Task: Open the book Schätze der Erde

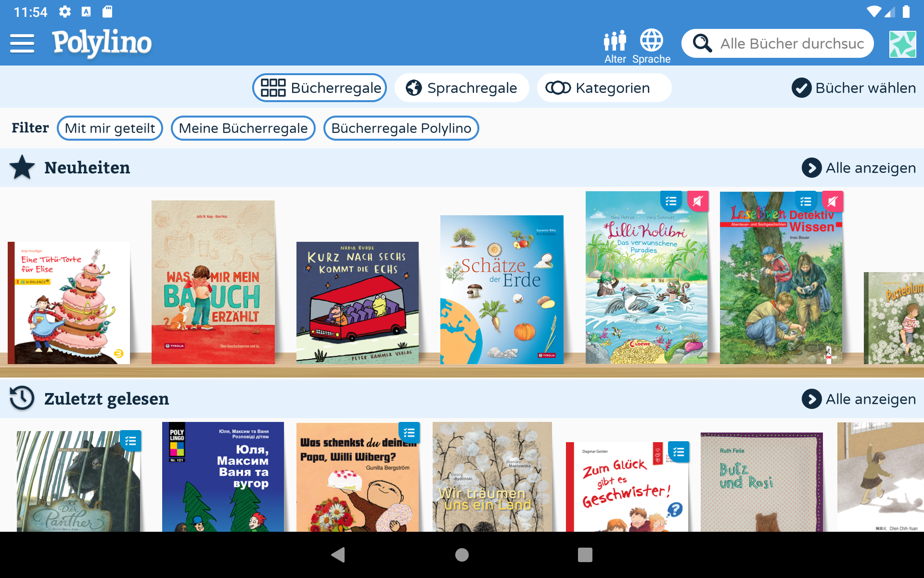Action: point(502,289)
